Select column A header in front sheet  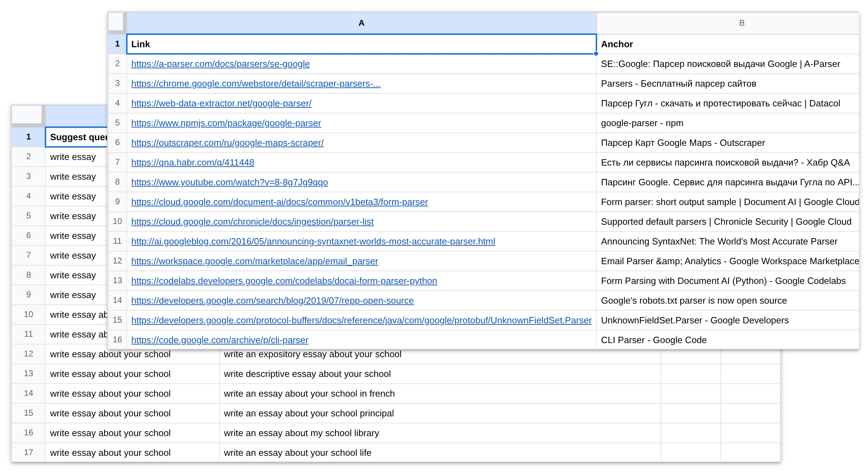pyautogui.click(x=361, y=23)
